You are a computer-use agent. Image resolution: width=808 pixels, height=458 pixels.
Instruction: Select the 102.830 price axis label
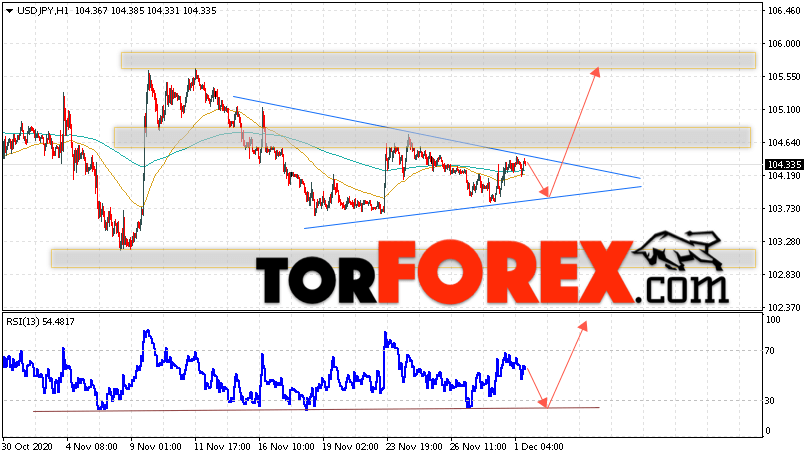(x=784, y=275)
